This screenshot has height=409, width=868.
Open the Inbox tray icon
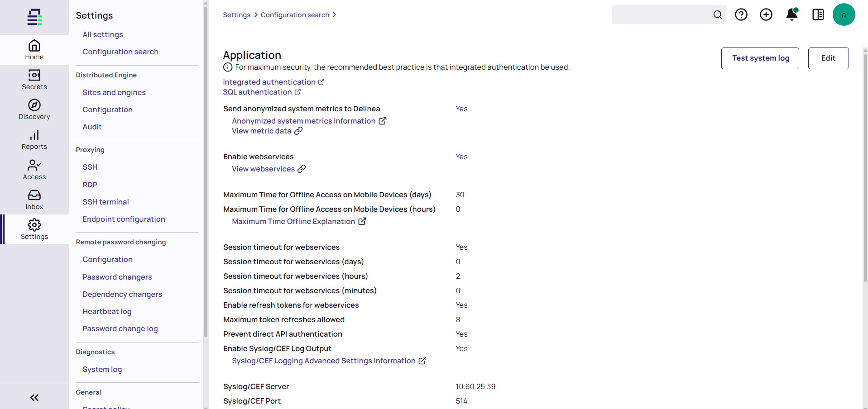click(x=34, y=200)
